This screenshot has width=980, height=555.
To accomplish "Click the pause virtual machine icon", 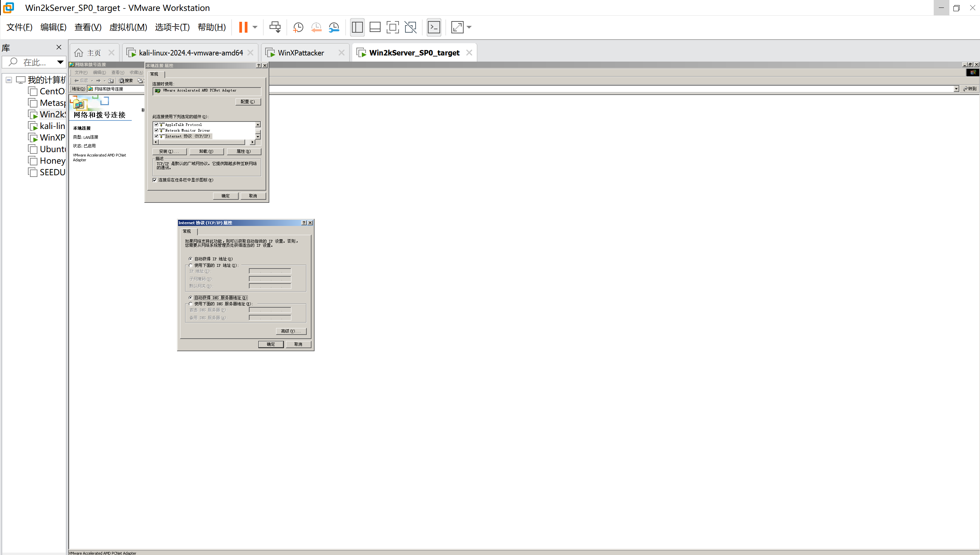I will click(x=243, y=27).
